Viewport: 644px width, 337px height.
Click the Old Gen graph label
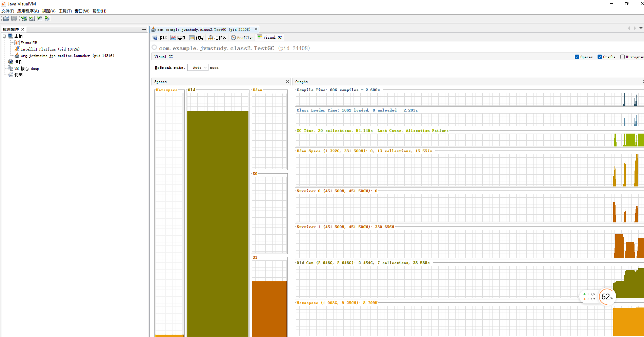coord(363,263)
